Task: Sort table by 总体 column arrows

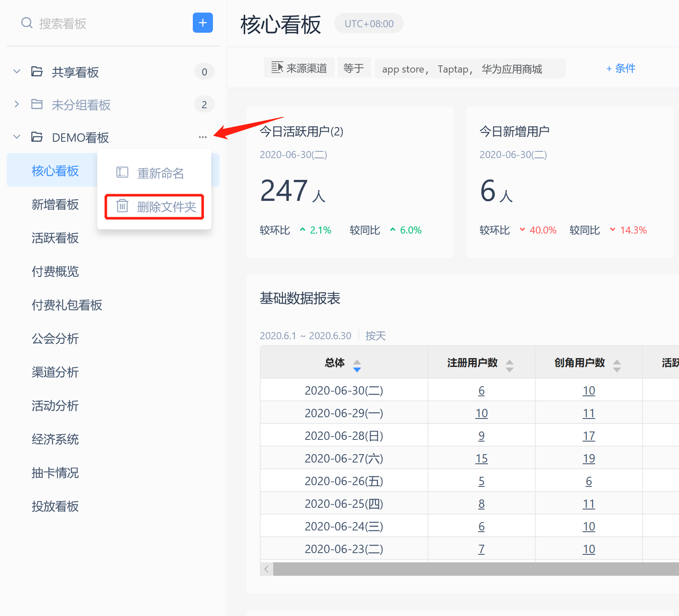Action: click(357, 366)
